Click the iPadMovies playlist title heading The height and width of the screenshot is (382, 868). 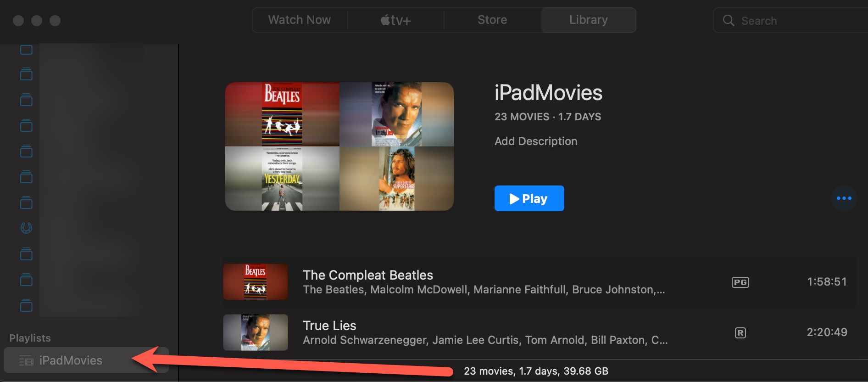point(548,93)
